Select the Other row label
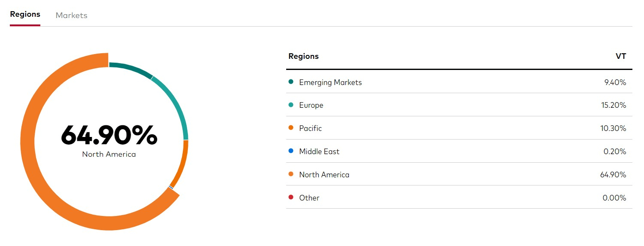 pyautogui.click(x=309, y=198)
